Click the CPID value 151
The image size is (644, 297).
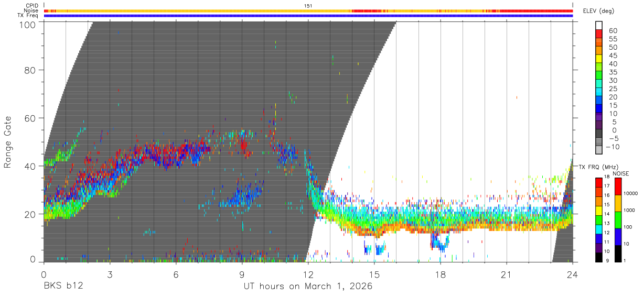coord(308,6)
